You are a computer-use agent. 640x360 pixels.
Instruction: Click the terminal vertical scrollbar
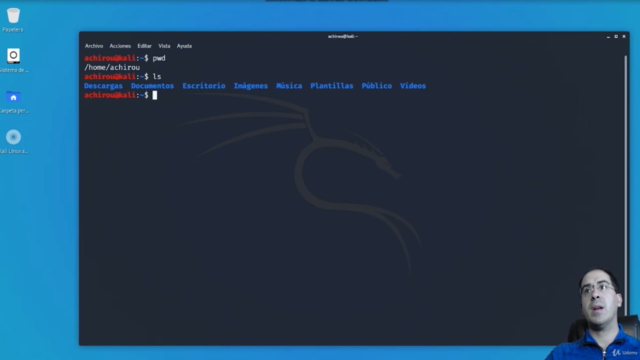click(x=625, y=186)
